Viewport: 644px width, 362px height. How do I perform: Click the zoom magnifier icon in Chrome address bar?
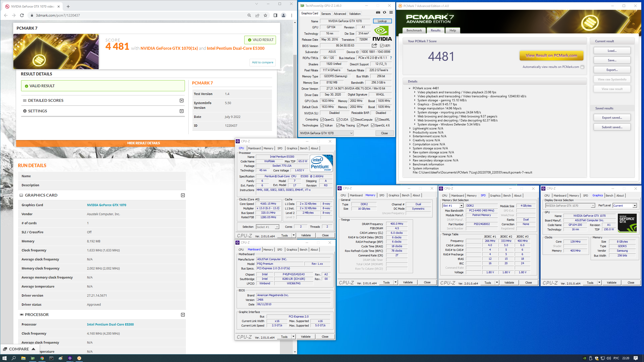[249, 15]
